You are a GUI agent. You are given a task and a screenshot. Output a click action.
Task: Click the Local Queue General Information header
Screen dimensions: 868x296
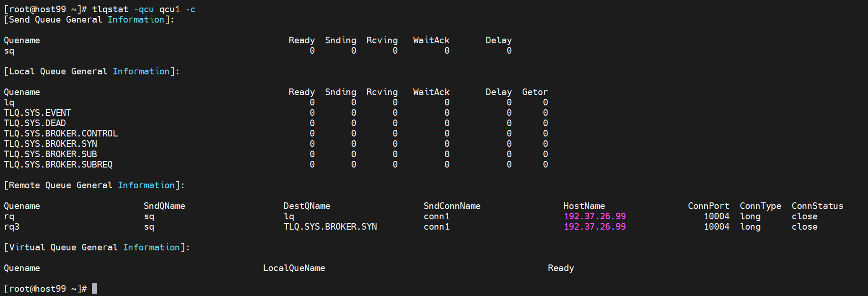click(x=91, y=72)
